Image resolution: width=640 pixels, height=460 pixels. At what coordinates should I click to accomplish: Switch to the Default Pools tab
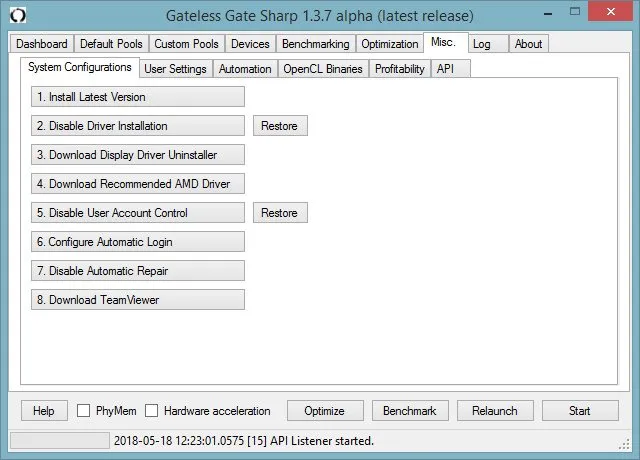[111, 44]
